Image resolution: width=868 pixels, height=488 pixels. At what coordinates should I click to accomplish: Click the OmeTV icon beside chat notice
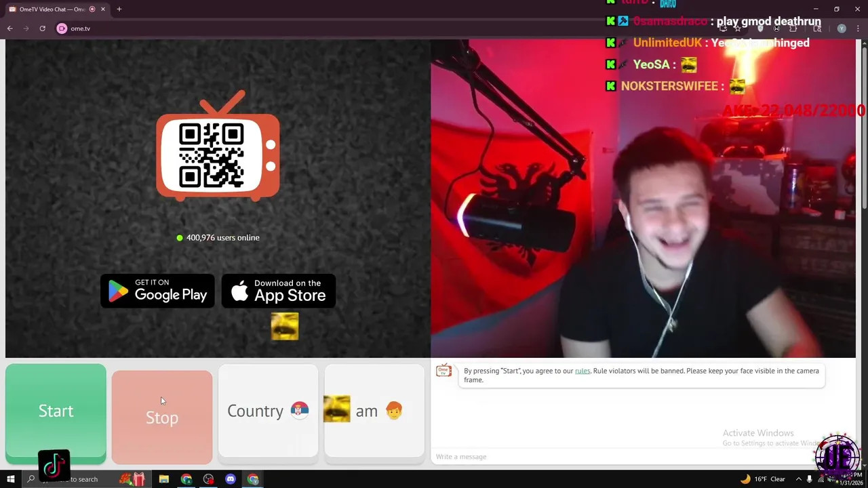tap(443, 371)
